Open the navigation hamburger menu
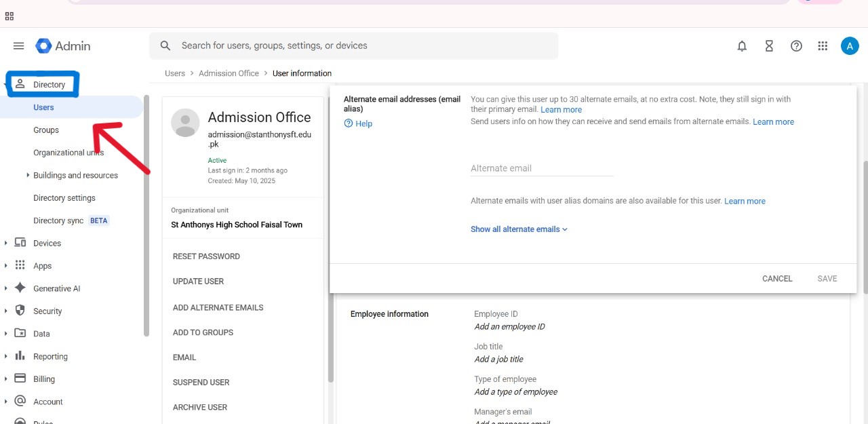This screenshot has width=868, height=424. click(18, 45)
